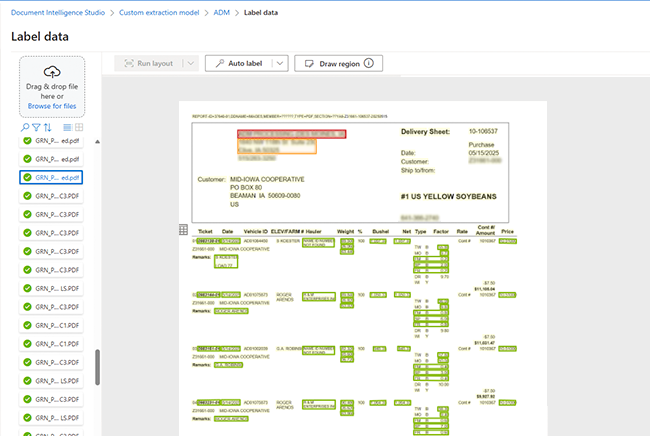Click the file list scrollbar thumb
Screen dimensions: 650x436
click(97, 367)
